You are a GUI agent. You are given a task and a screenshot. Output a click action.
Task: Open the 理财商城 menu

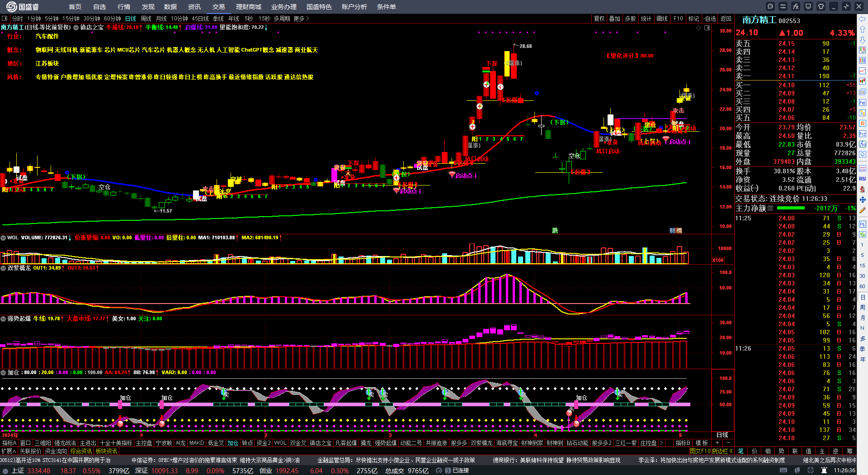click(x=249, y=7)
